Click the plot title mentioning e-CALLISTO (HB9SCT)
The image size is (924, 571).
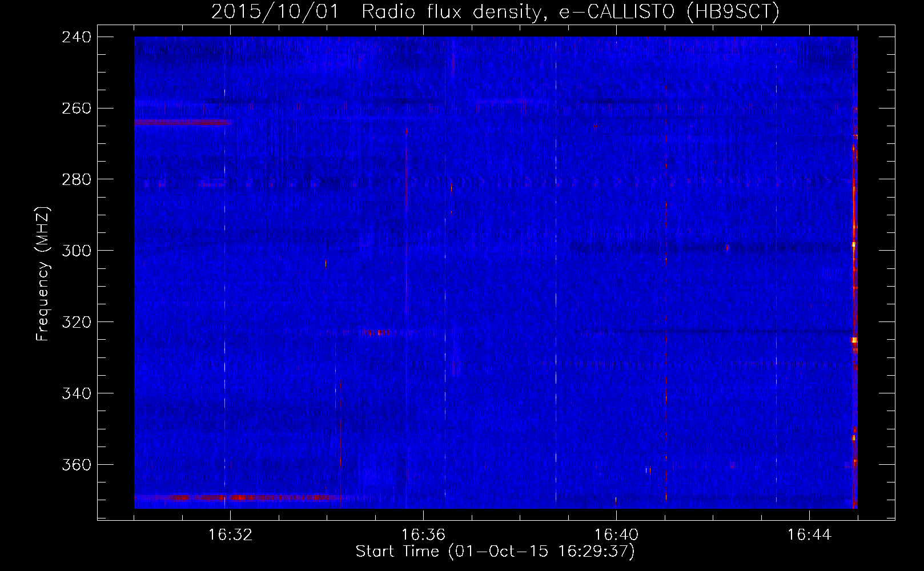coord(495,11)
